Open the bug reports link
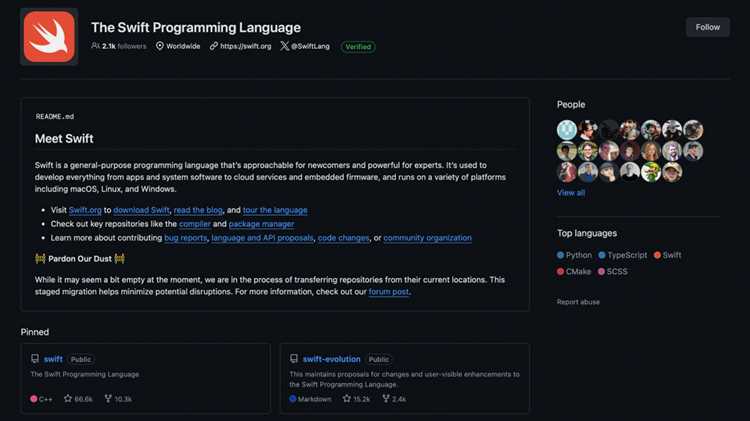This screenshot has height=421, width=750. [x=186, y=238]
